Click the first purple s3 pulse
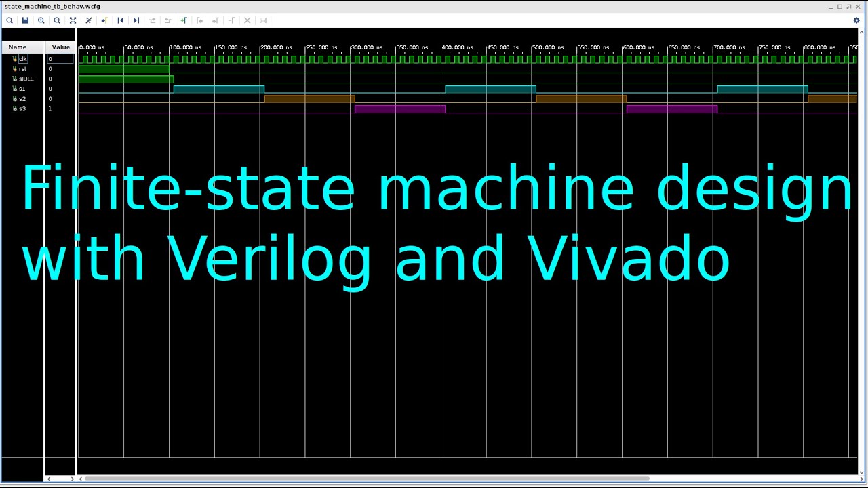868x488 pixels. click(400, 108)
